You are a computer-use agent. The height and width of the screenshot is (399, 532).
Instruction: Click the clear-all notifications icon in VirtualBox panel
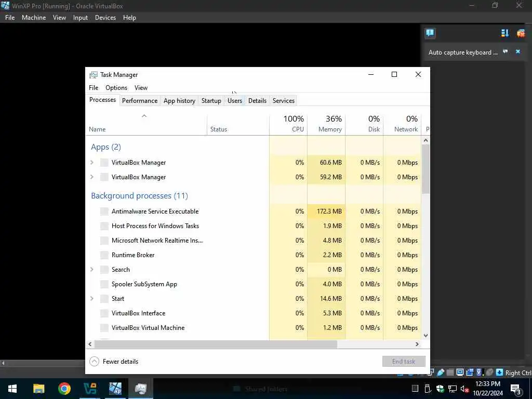pos(521,33)
